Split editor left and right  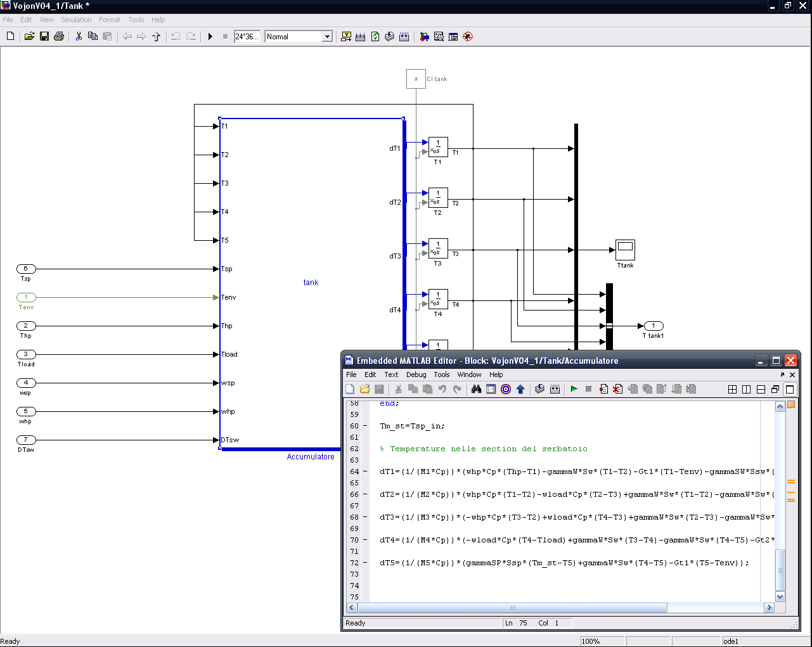coord(747,389)
